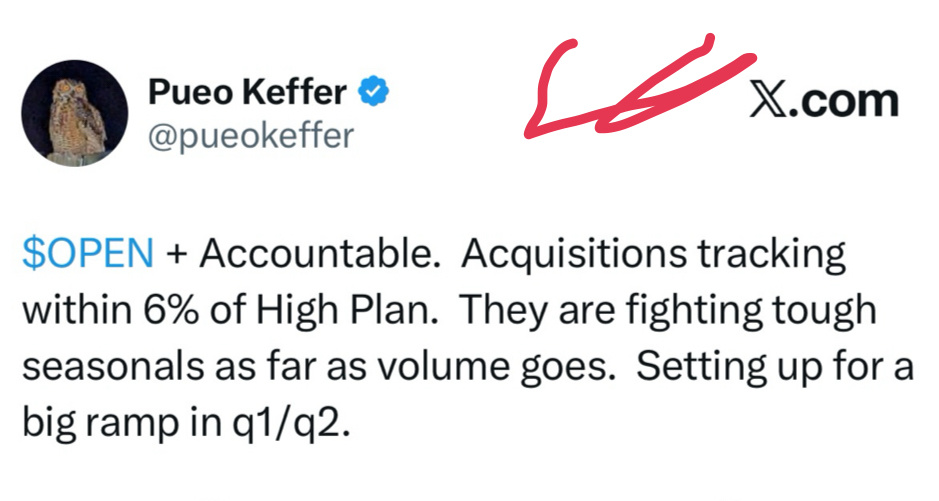Click the "6%" figure in the tweet
The width and height of the screenshot is (939, 501).
pyautogui.click(x=171, y=310)
